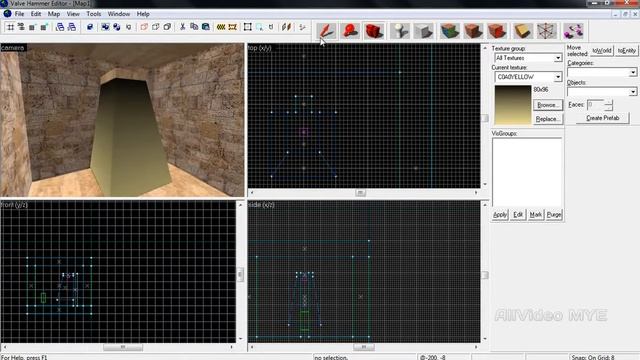Click the Cut scissors icon
The height and width of the screenshot is (360, 640).
(182, 27)
